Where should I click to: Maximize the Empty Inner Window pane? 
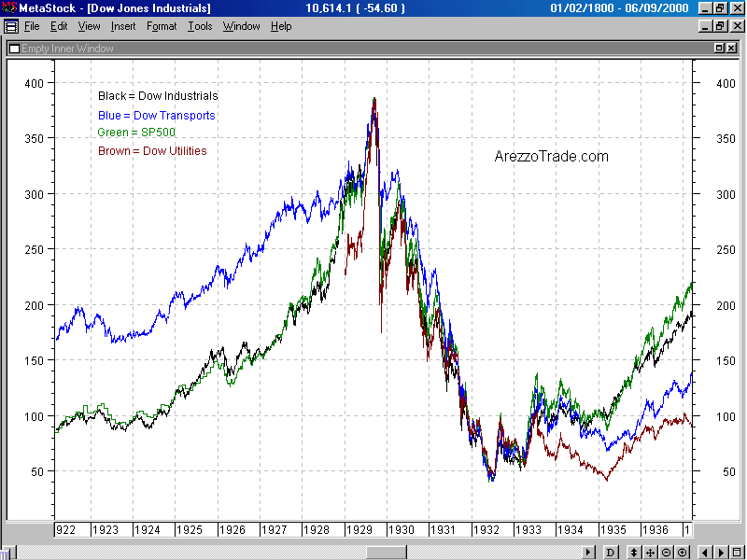coord(718,48)
